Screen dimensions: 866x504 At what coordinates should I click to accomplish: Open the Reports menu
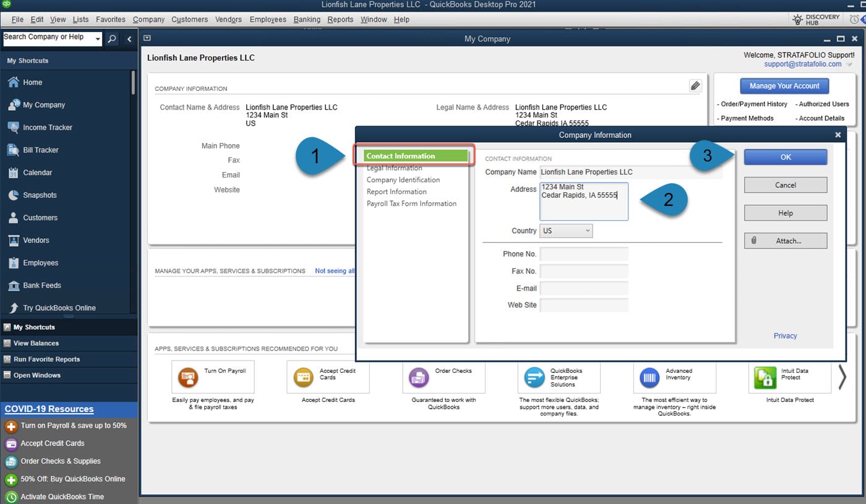[340, 19]
